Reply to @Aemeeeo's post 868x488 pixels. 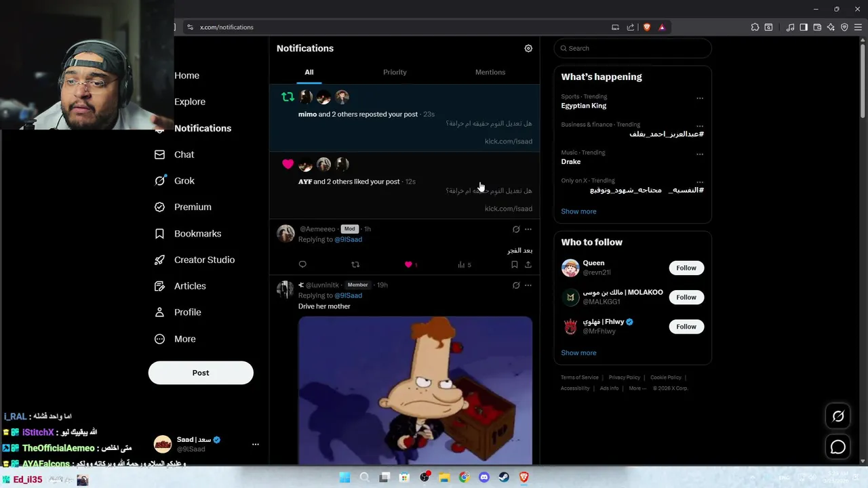coord(302,264)
